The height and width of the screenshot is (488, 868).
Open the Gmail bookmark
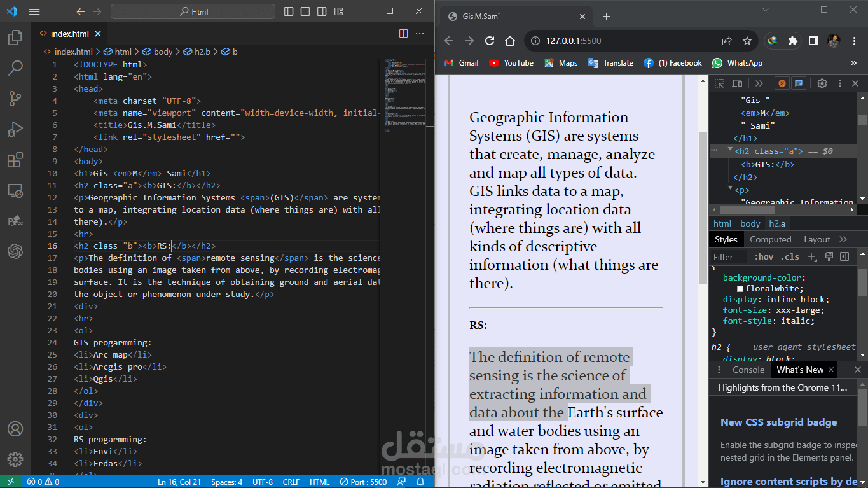tap(461, 63)
